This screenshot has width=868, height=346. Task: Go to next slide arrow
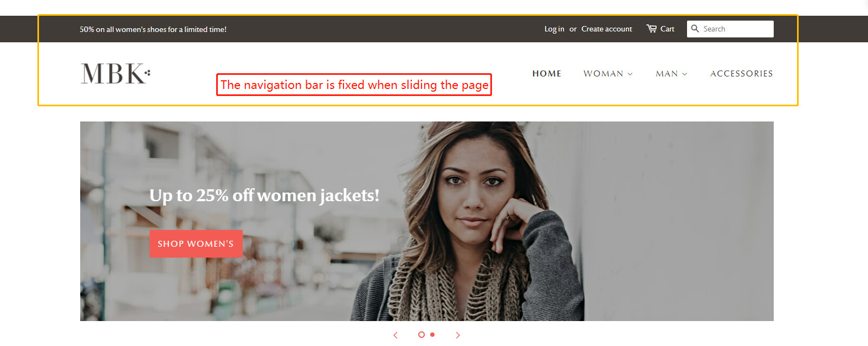tap(458, 335)
